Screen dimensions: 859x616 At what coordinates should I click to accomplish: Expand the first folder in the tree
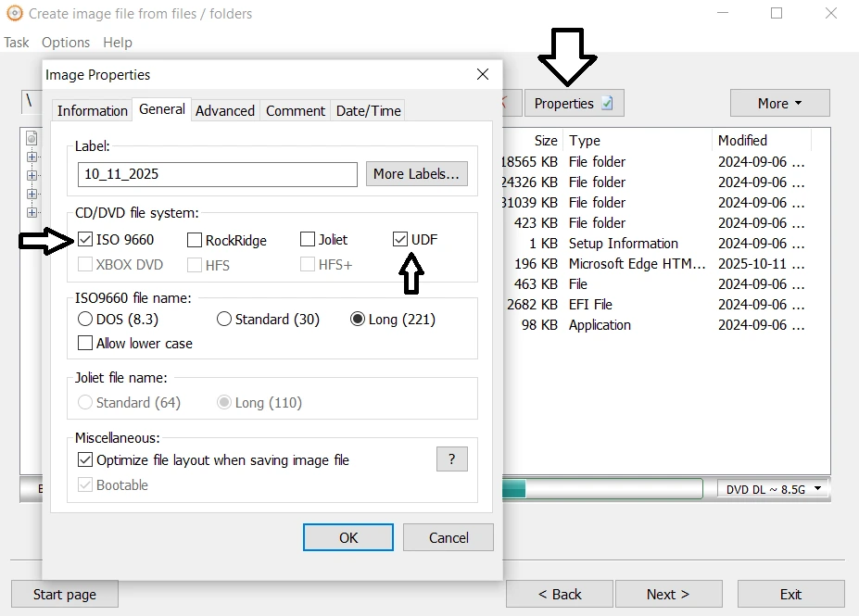(32, 157)
